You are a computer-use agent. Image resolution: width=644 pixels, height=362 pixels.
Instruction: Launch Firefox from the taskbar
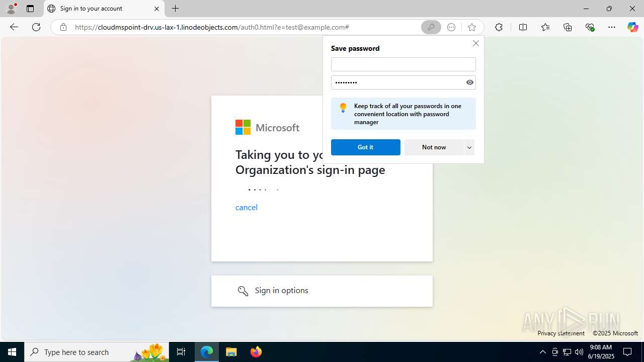256,352
